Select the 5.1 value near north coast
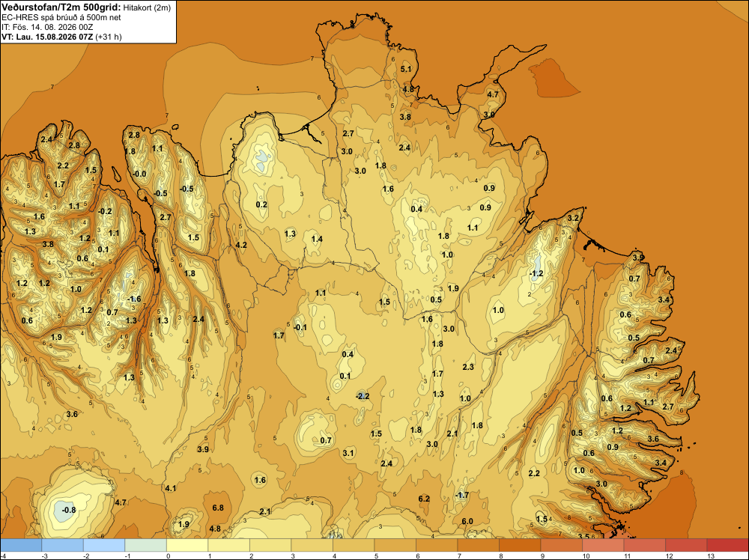Image resolution: width=749 pixels, height=560 pixels. pos(405,69)
